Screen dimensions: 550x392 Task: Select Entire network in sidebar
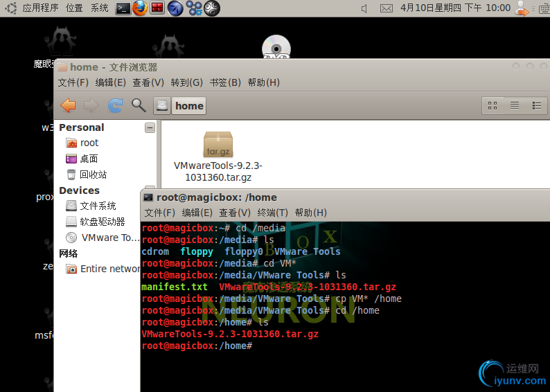pyautogui.click(x=103, y=269)
